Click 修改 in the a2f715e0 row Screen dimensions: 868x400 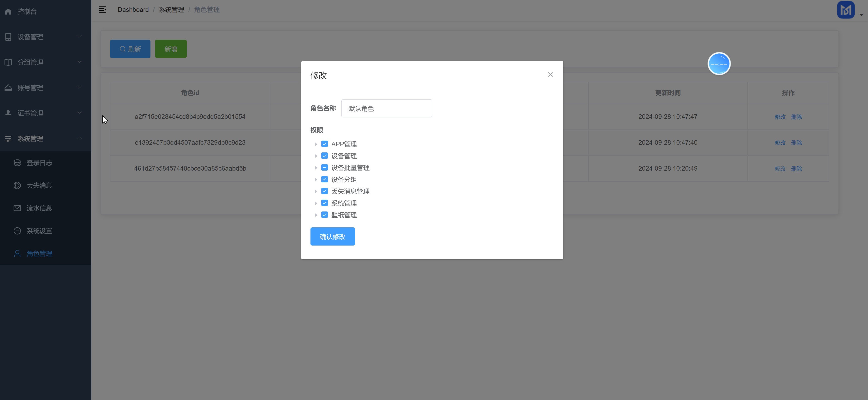(780, 117)
